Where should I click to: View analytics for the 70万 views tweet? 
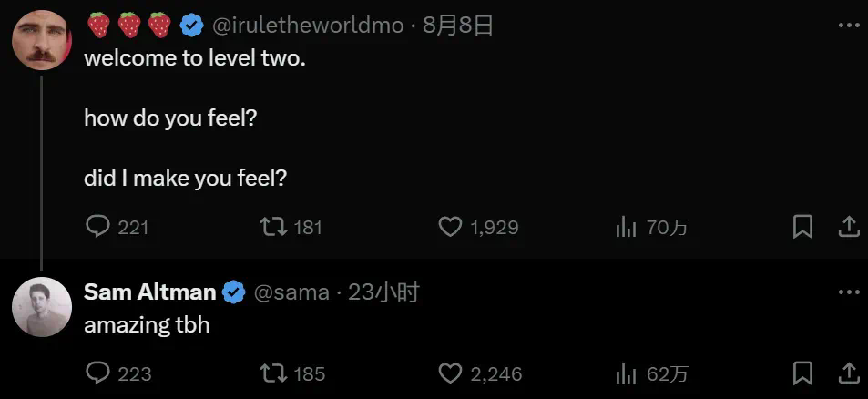click(x=627, y=227)
